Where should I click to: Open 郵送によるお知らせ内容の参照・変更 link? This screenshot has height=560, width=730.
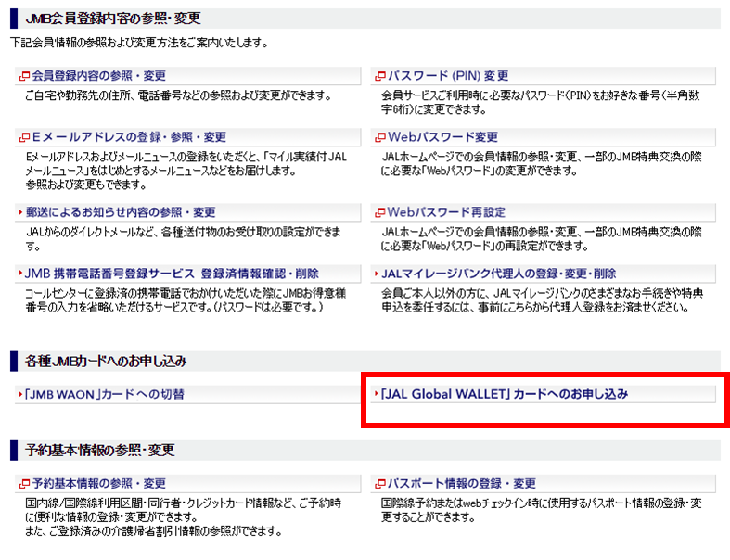[121, 212]
